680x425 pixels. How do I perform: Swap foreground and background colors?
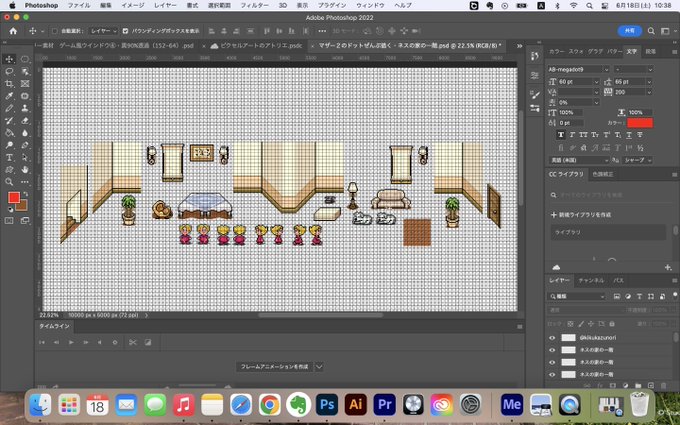pos(25,194)
